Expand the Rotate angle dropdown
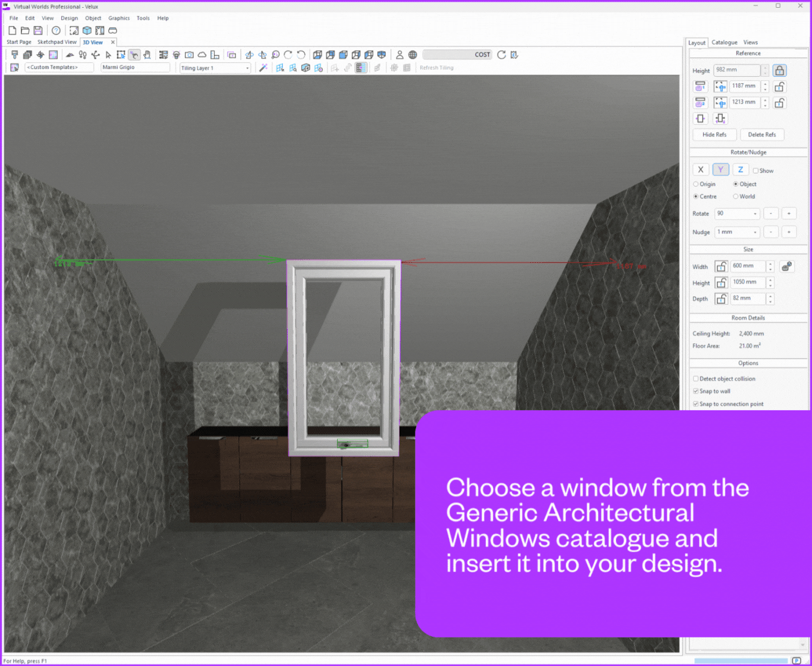 756,213
